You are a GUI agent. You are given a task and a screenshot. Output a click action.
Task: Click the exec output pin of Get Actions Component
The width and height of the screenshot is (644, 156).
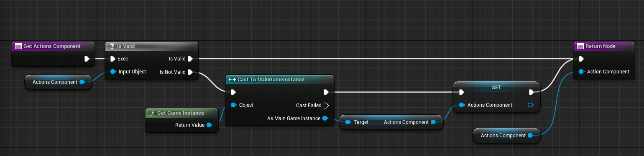click(87, 59)
